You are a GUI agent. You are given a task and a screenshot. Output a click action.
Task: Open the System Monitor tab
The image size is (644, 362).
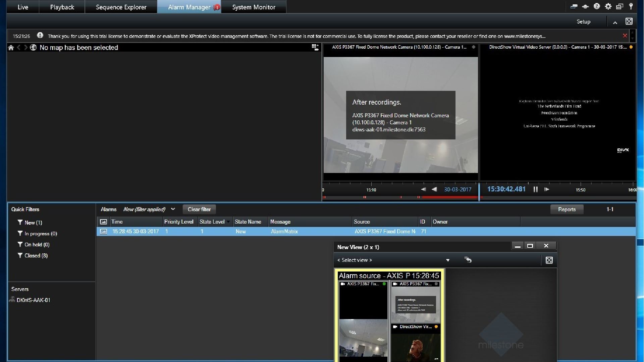tap(254, 7)
